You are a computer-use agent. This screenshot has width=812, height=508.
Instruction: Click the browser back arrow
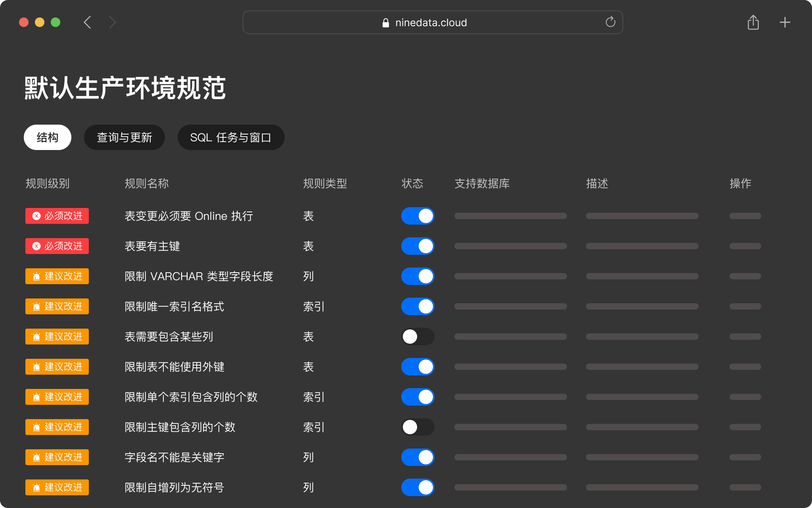[x=88, y=22]
